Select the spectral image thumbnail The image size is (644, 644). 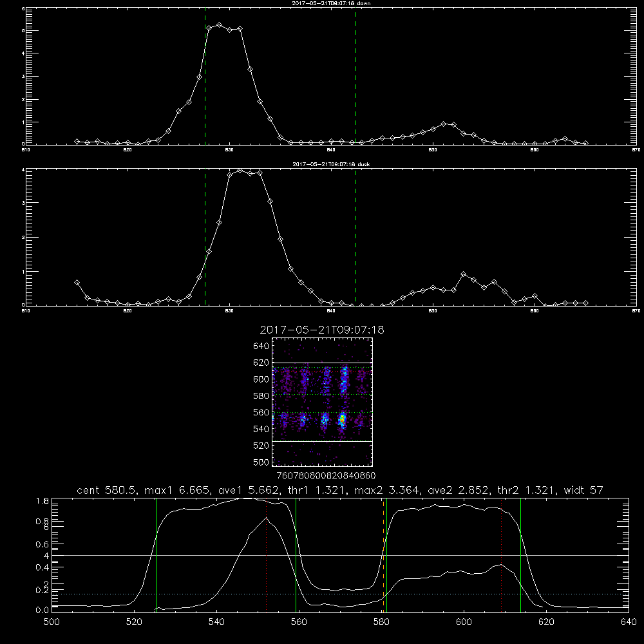322,402
